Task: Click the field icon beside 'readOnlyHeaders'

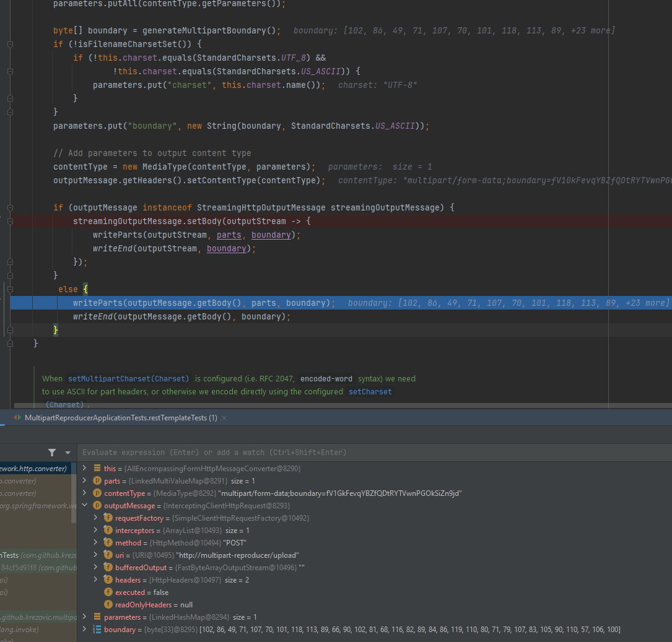Action: 108,605
